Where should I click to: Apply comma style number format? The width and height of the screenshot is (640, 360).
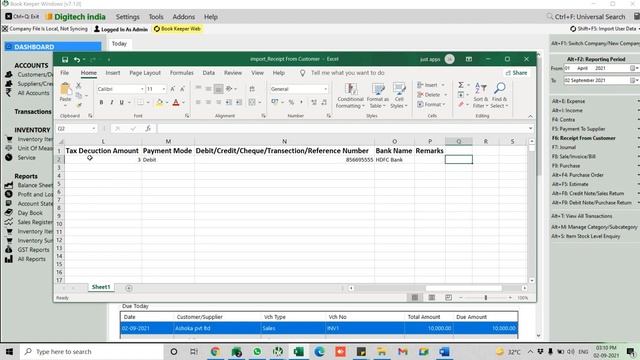pos(301,102)
